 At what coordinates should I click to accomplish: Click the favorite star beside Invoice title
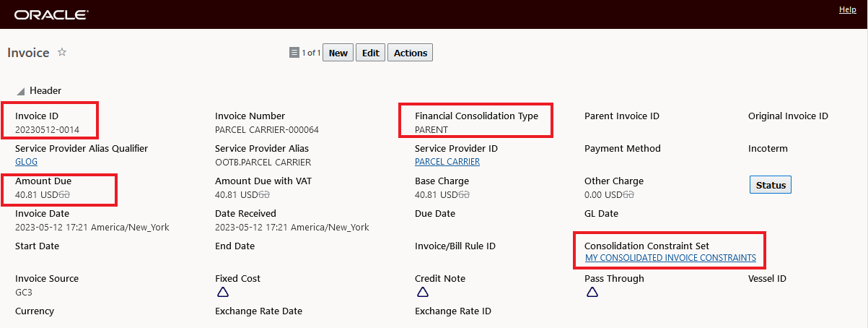point(62,52)
